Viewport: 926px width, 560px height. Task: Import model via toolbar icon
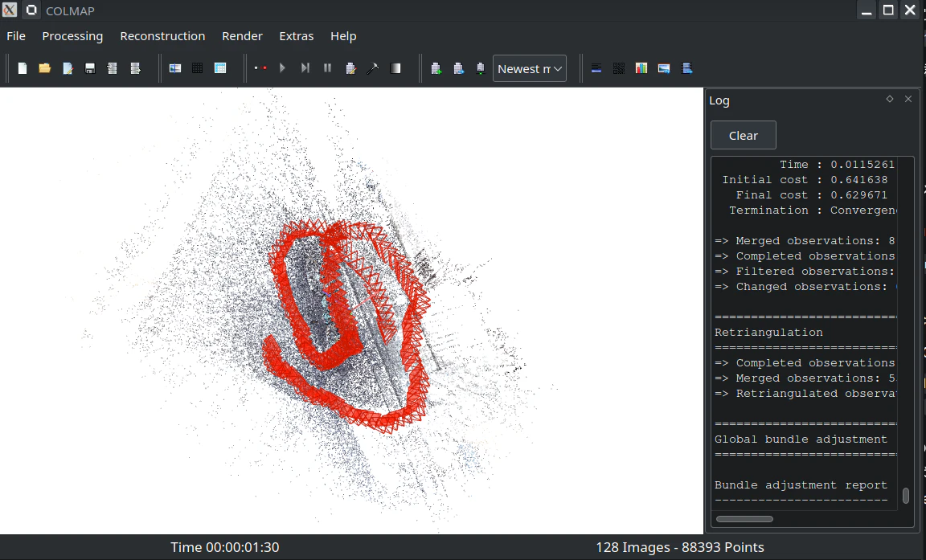(x=113, y=68)
